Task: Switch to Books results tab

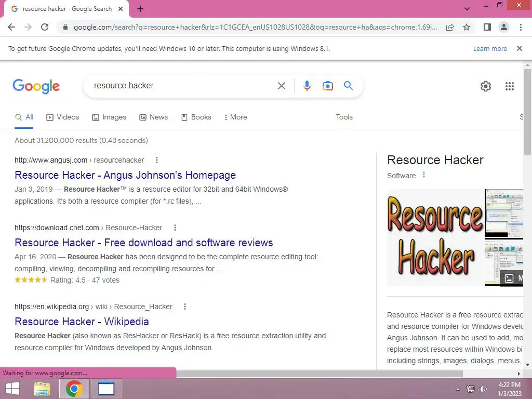Action: [196, 117]
